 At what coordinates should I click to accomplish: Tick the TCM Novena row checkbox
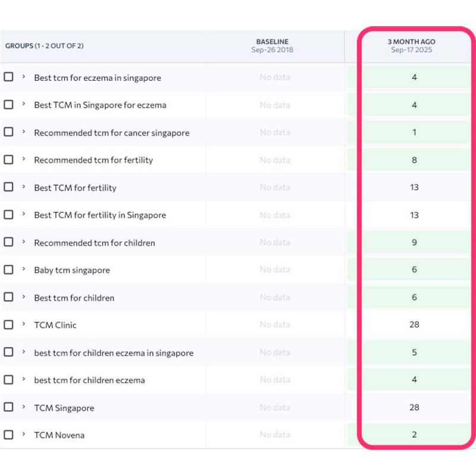click(8, 435)
